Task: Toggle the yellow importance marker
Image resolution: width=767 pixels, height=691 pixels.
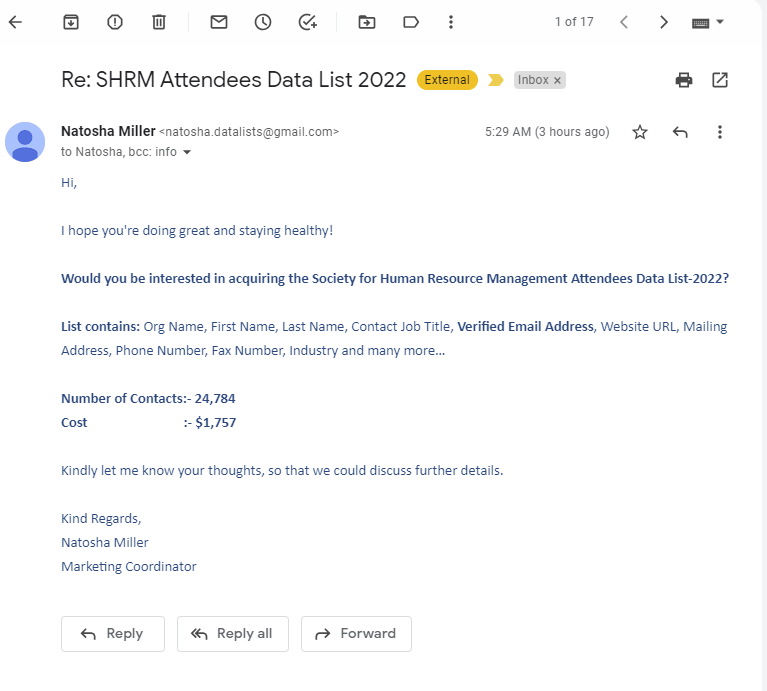Action: pyautogui.click(x=496, y=80)
